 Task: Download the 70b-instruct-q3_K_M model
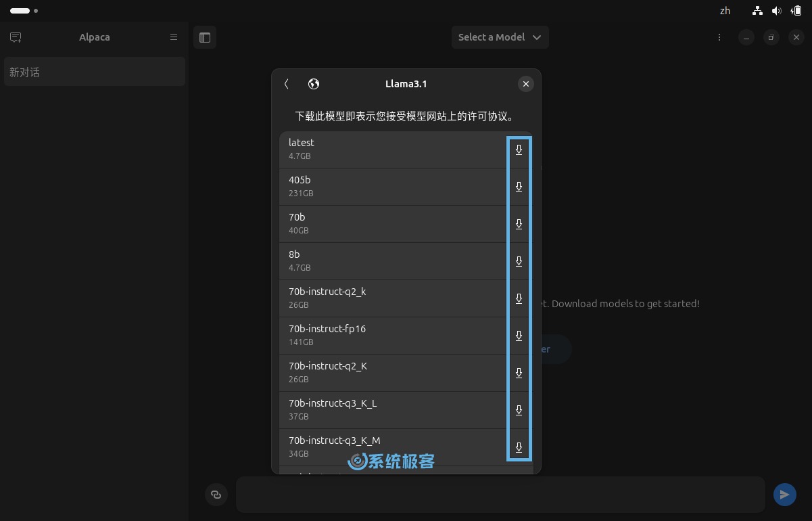tap(519, 447)
